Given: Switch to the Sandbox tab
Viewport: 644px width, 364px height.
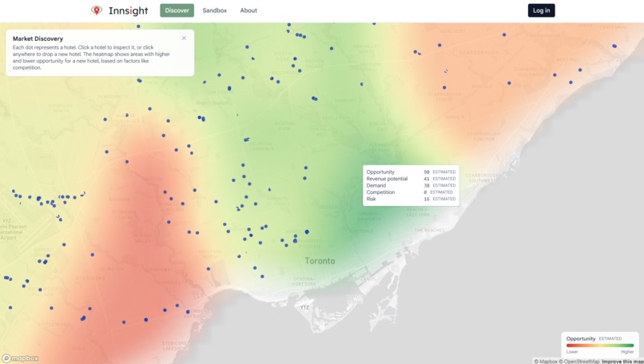Looking at the screenshot, I should pos(214,10).
